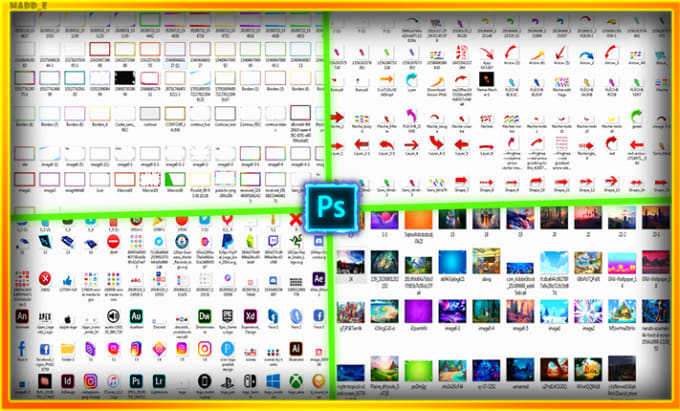This screenshot has width=680, height=411.
Task: Select the black speaker audio icon
Action: click(x=113, y=316)
